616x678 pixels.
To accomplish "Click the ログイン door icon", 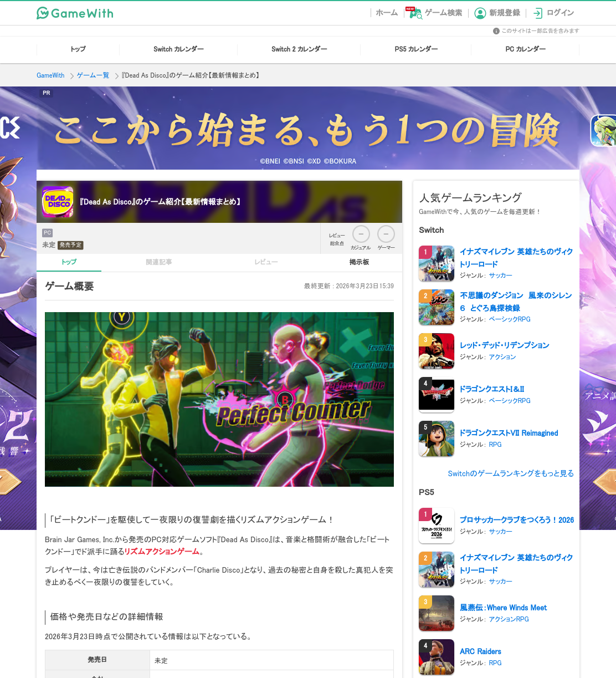I will pyautogui.click(x=538, y=13).
